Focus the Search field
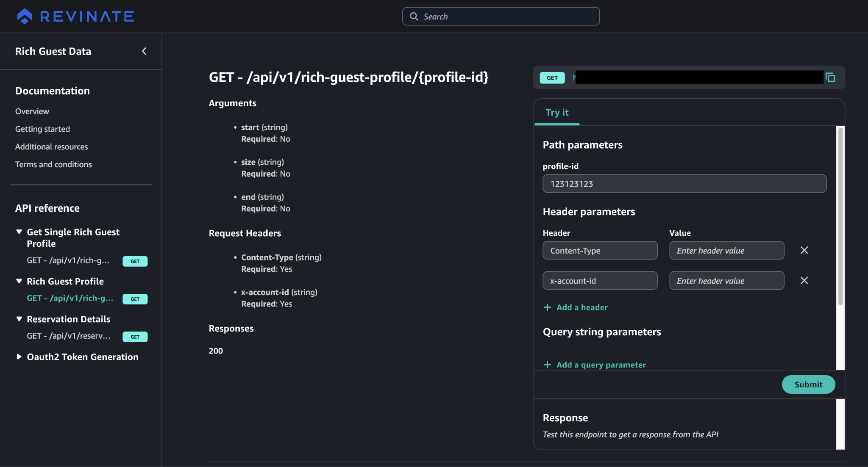868x467 pixels. 501,17
